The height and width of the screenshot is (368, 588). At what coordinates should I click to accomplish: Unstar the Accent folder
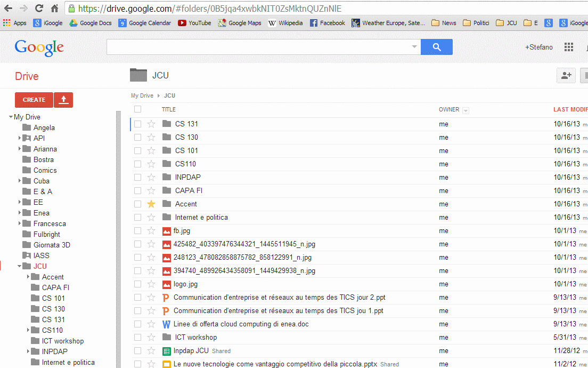[151, 204]
